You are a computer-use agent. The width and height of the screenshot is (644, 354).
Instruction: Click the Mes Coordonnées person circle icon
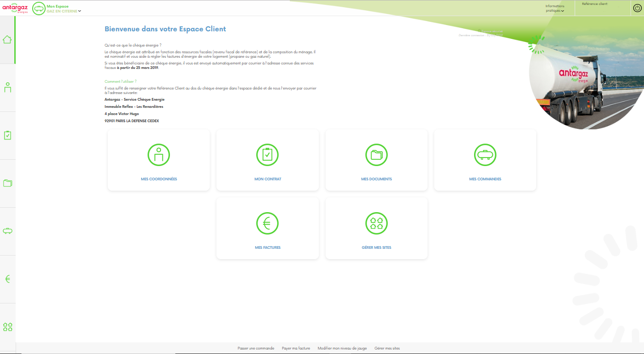(159, 155)
